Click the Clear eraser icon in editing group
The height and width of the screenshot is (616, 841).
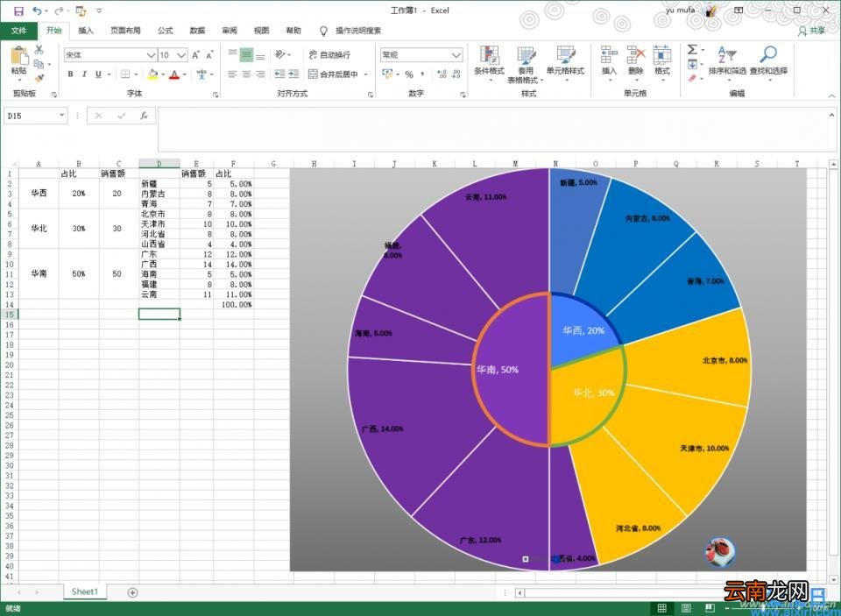click(692, 78)
